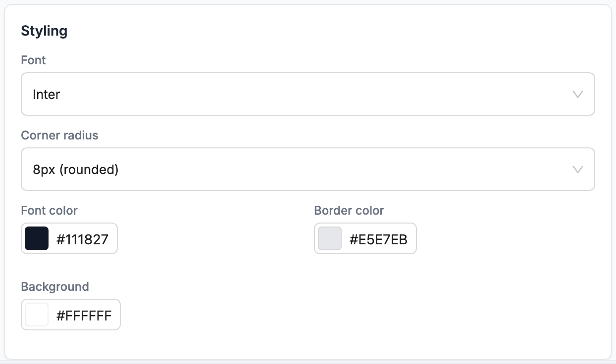This screenshot has height=364, width=616.
Task: Open the white Background color swatch
Action: [x=37, y=315]
